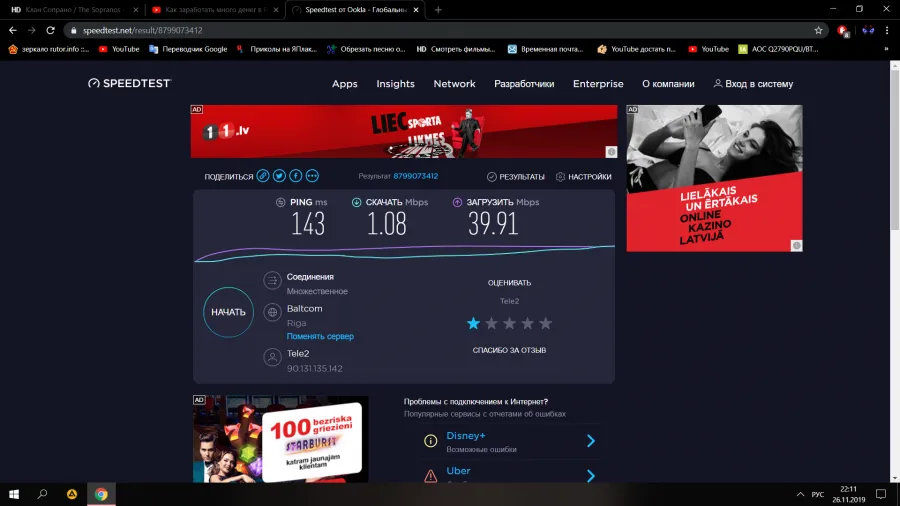
Task: Click Chrome icon in the taskbar
Action: tap(101, 494)
